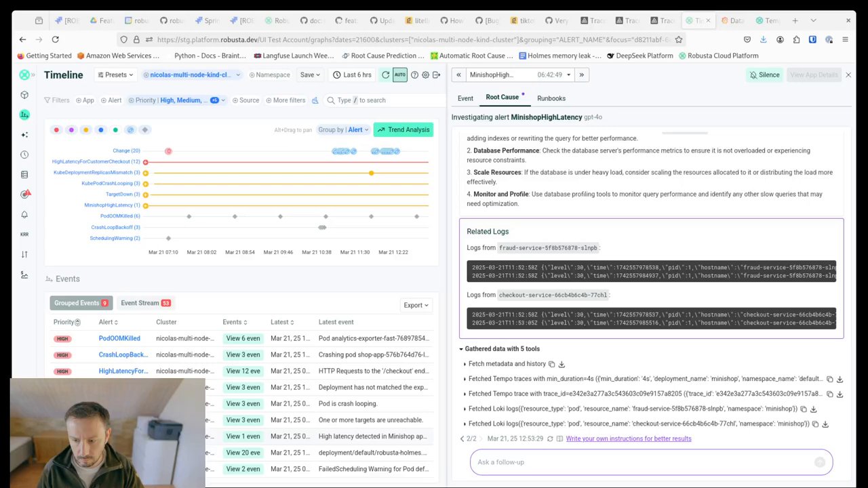
Task: Click the Robusta logo in the sidebar
Action: click(24, 75)
